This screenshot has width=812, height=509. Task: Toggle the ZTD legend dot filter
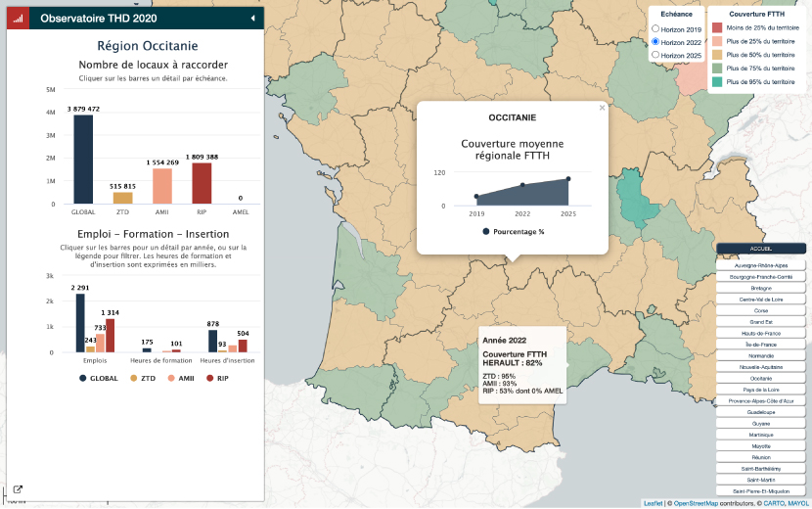[134, 378]
